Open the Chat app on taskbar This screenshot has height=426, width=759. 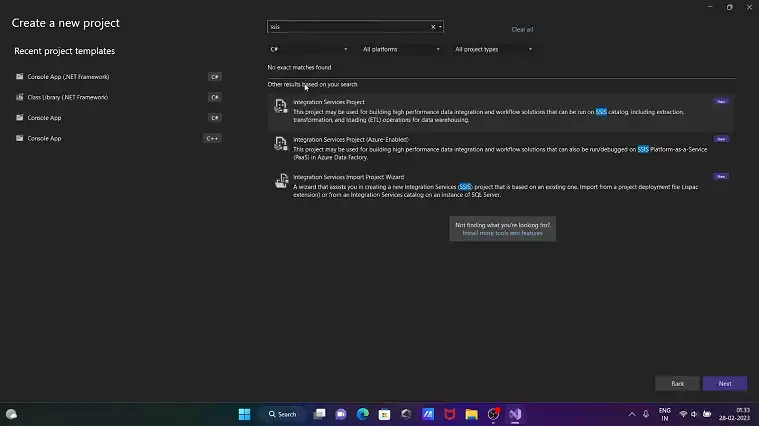pos(341,414)
